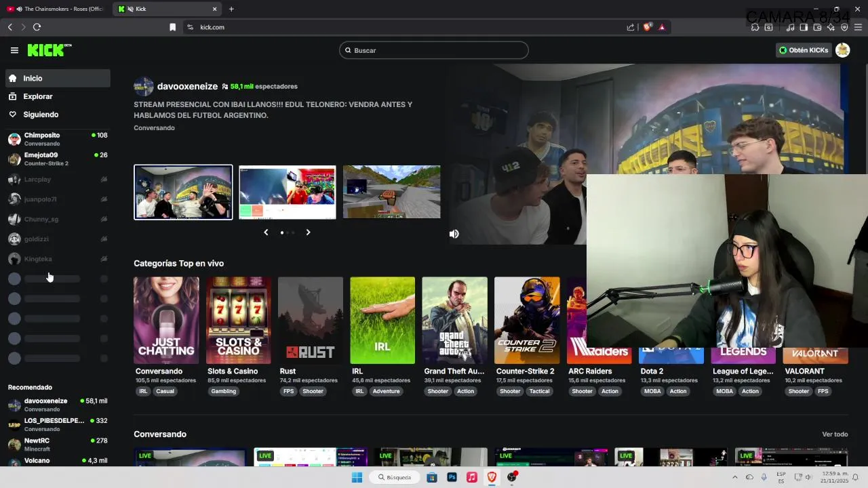Screen dimensions: 868x488
Task: Open recommended channel NewtRC
Action: tap(58, 444)
